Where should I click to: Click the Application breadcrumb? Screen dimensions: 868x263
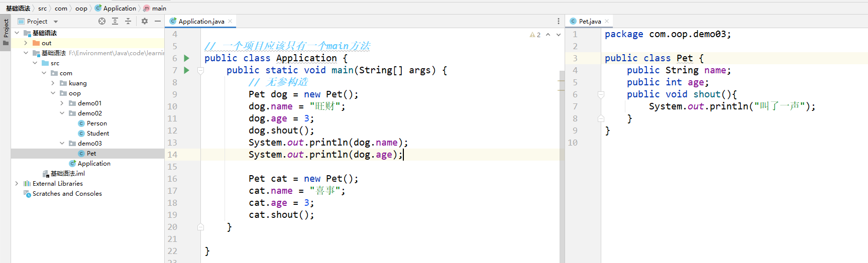(x=116, y=9)
